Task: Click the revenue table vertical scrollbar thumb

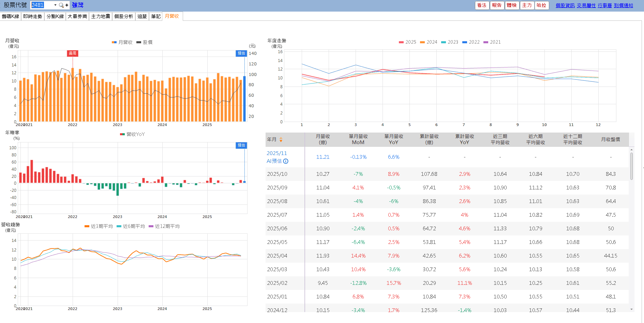Action: tap(631, 166)
